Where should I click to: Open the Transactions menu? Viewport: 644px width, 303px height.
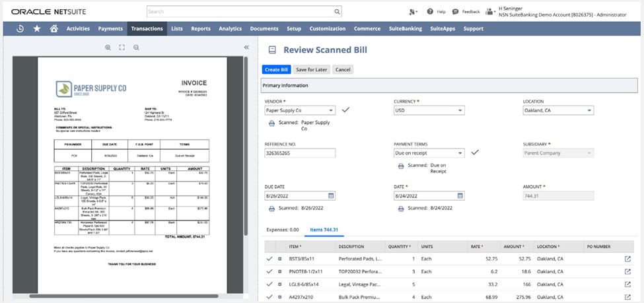(147, 28)
